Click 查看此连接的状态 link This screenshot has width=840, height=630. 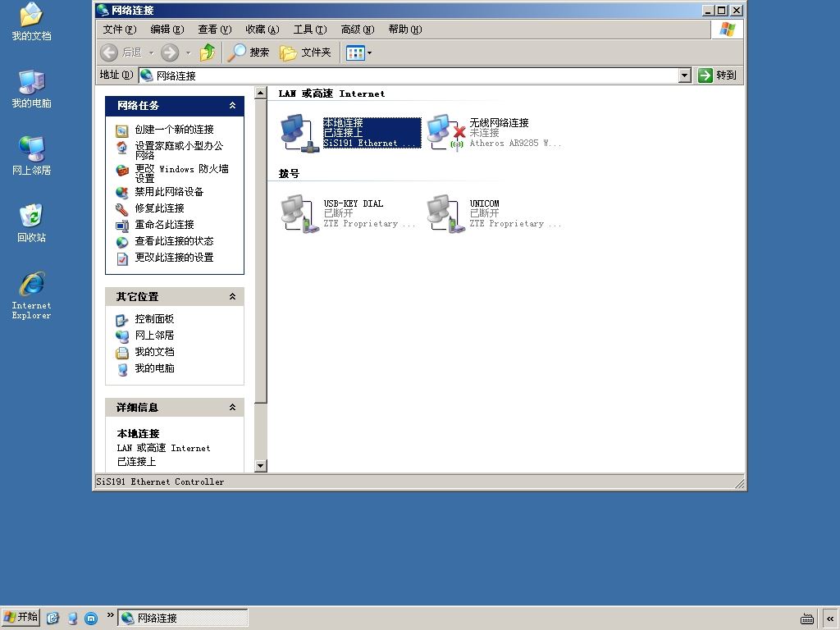174,241
